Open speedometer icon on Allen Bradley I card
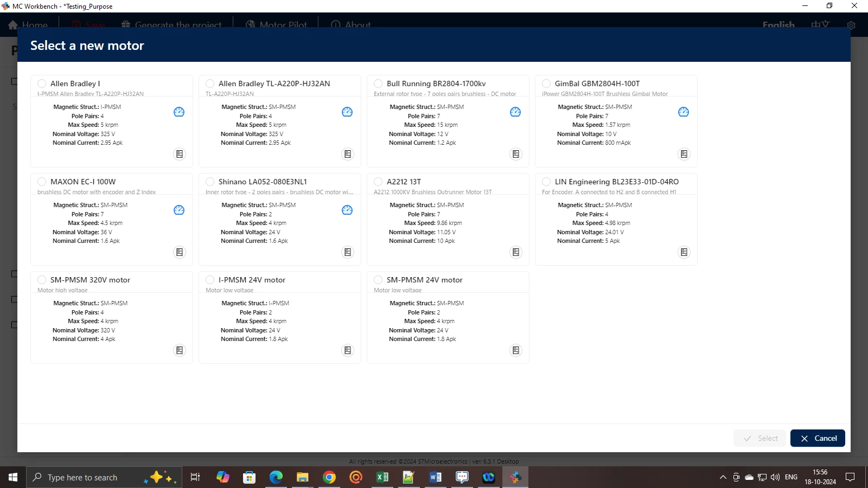The image size is (868, 488). click(x=179, y=112)
